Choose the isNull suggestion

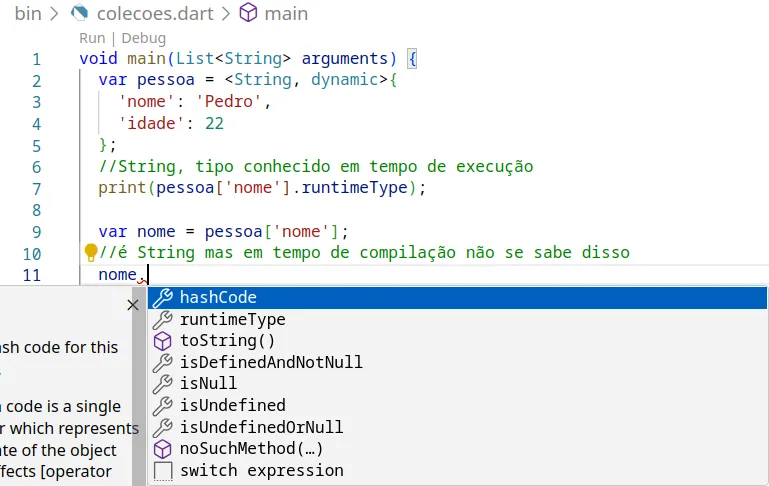[x=457, y=384]
